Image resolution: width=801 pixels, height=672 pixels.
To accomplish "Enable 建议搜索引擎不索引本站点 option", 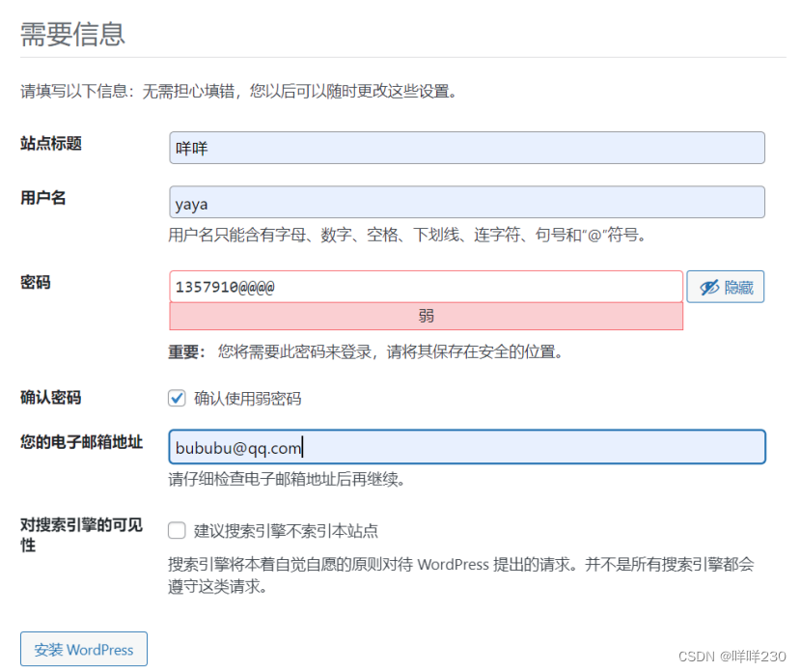I will 177,530.
